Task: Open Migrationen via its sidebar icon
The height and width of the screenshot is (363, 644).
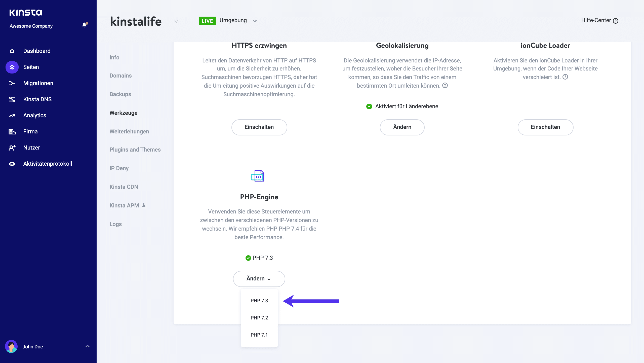Action: pyautogui.click(x=12, y=83)
